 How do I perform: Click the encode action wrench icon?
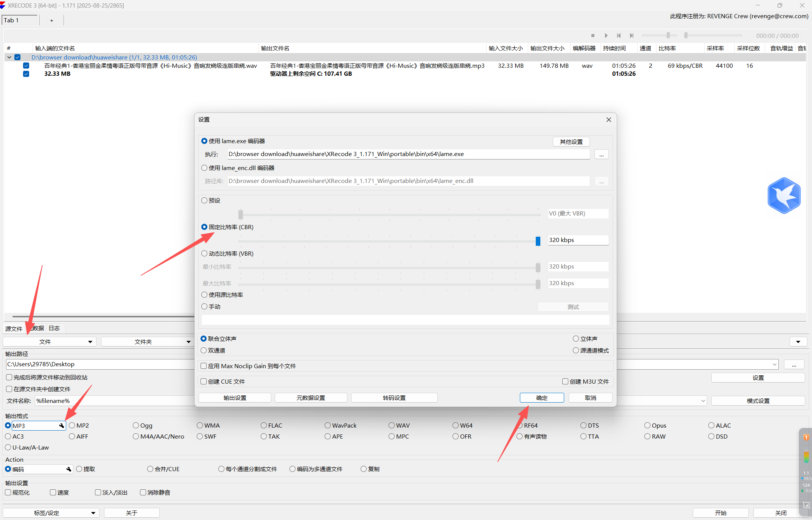[69, 469]
